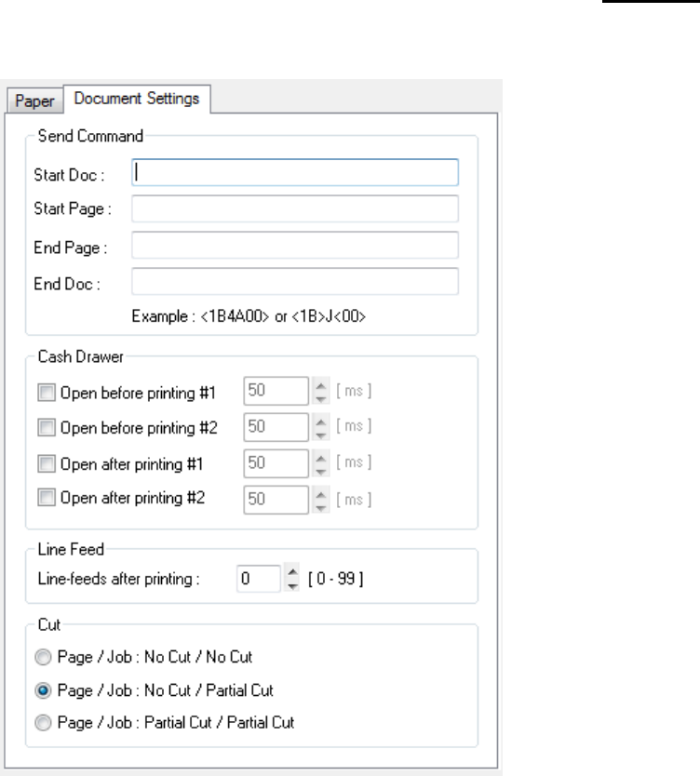The width and height of the screenshot is (700, 776).
Task: Click the End Page command field
Action: (x=295, y=245)
